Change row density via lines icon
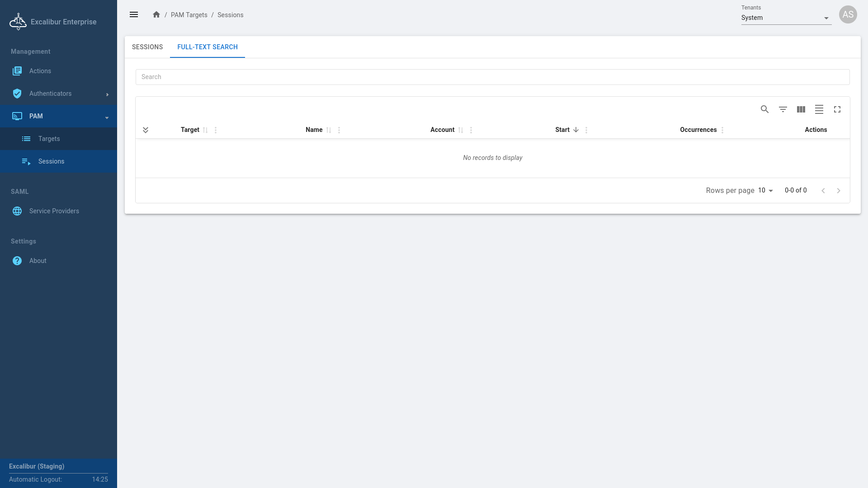The width and height of the screenshot is (868, 488). pos(819,109)
